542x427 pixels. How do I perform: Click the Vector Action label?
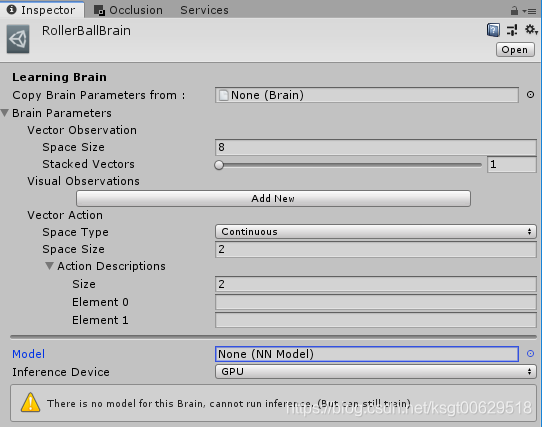[65, 215]
